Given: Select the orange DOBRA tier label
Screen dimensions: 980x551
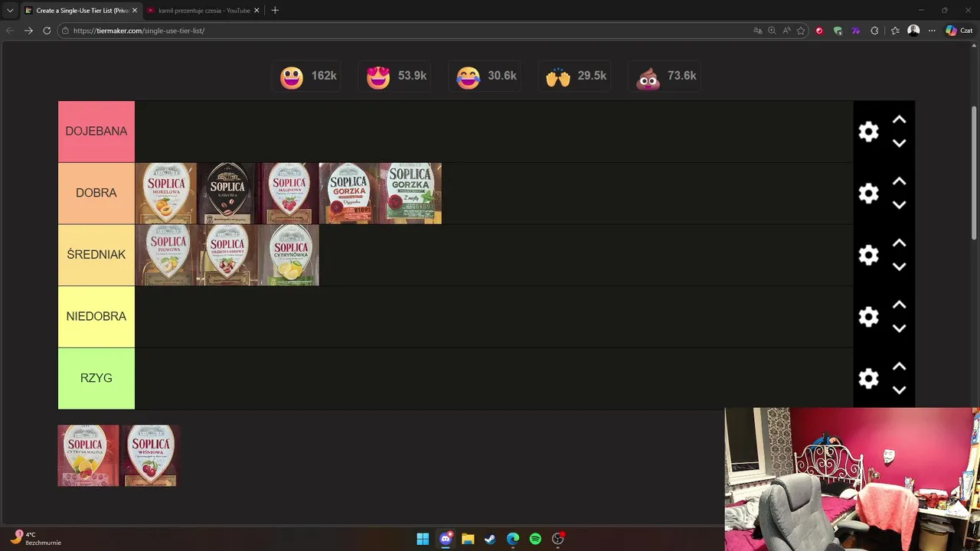Looking at the screenshot, I should pyautogui.click(x=96, y=193).
